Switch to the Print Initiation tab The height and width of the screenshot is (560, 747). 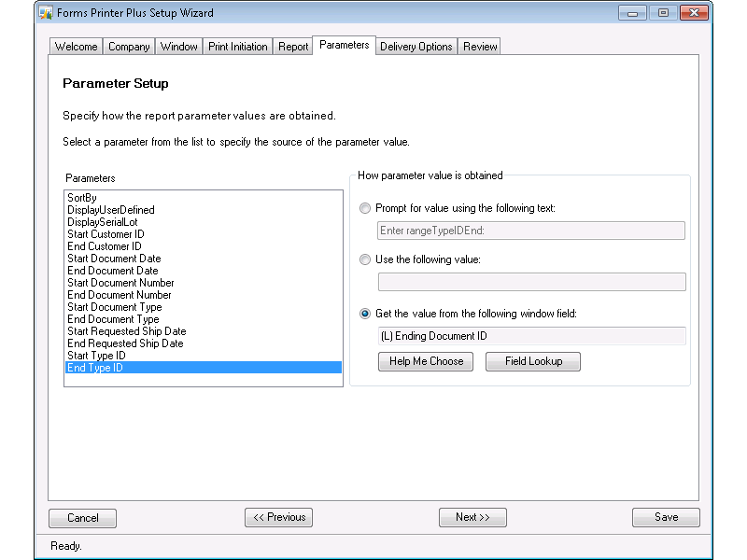pyautogui.click(x=238, y=47)
